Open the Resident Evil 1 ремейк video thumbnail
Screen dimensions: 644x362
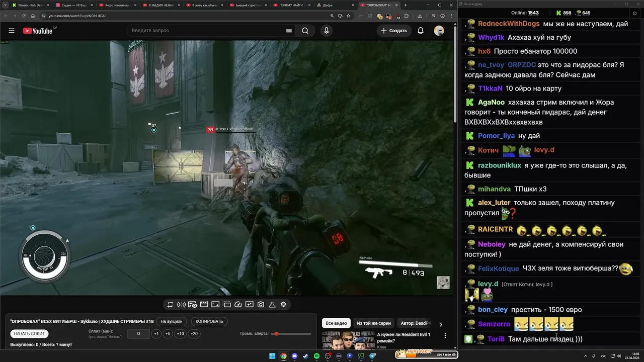pos(347,340)
